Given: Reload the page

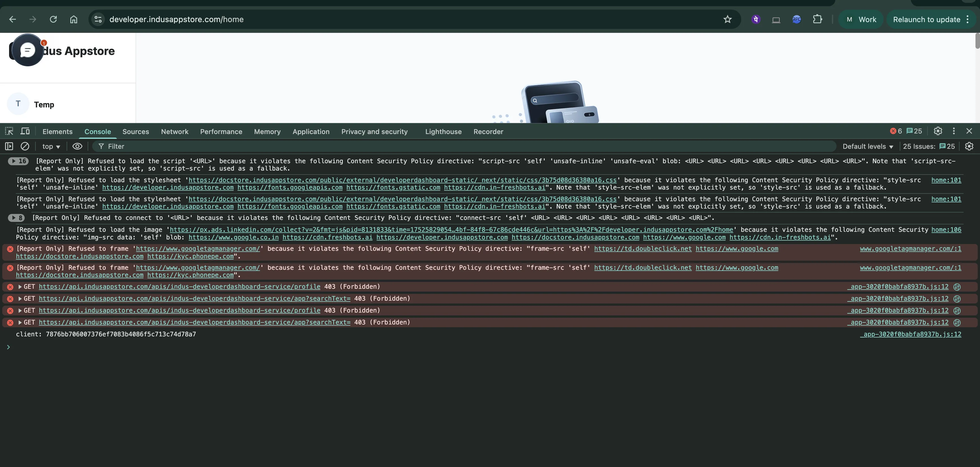Looking at the screenshot, I should [53, 19].
